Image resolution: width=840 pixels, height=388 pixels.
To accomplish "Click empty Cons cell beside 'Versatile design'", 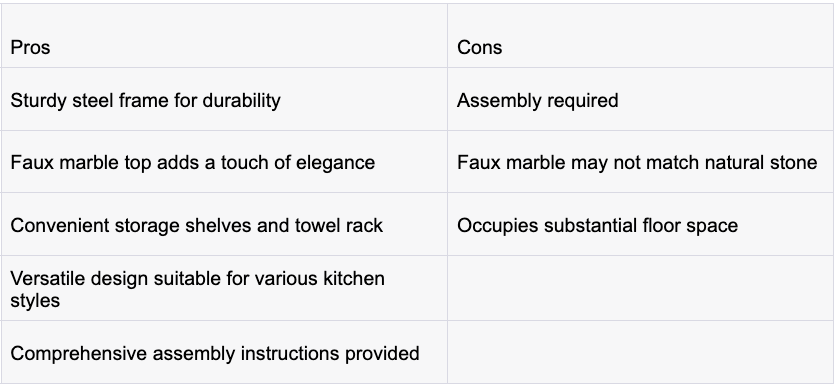I will [640, 288].
